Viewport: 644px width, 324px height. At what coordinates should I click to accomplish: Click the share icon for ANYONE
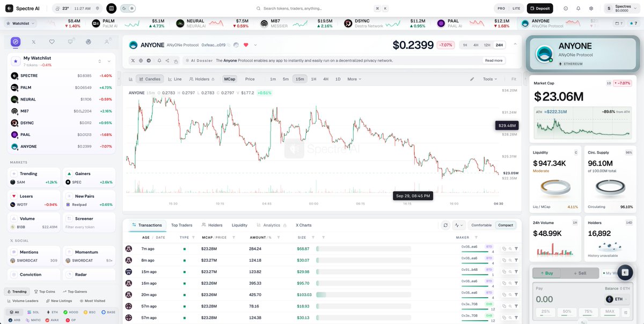167,61
